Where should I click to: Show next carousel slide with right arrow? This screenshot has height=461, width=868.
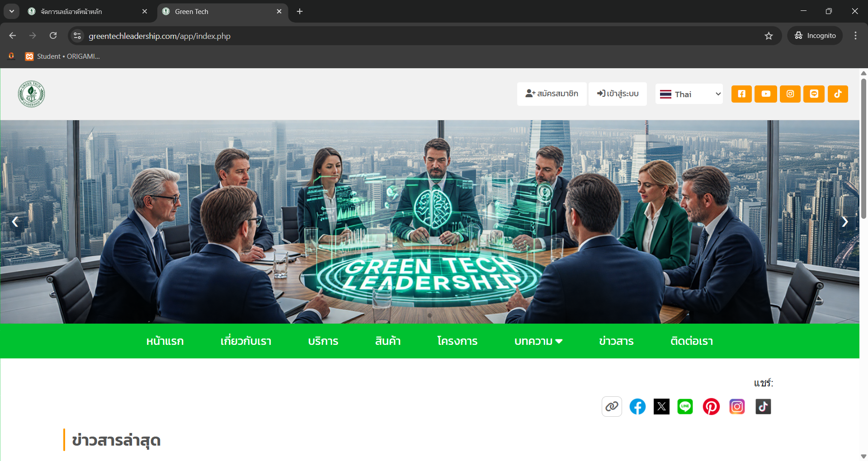[844, 221]
